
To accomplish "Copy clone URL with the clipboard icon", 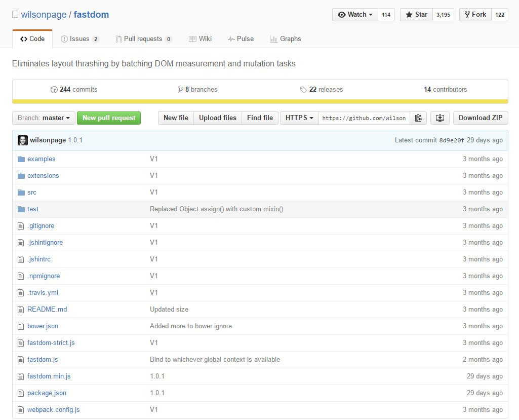I will coord(418,118).
